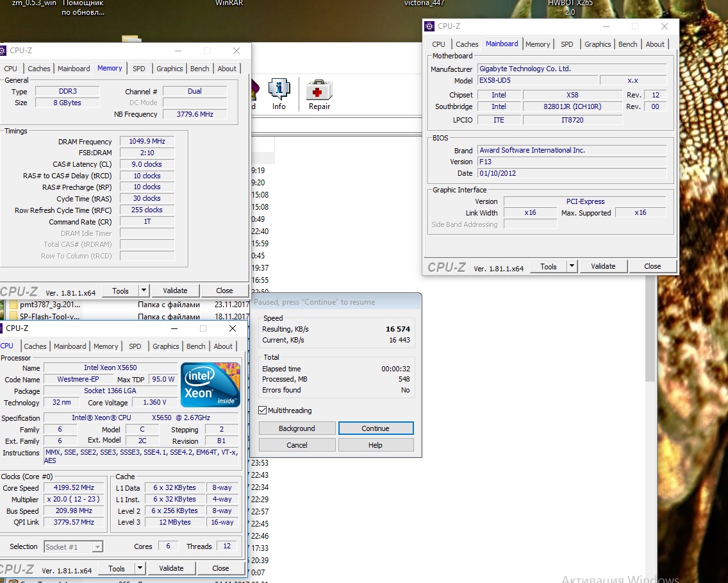Open About tab in bottom CPU-Z window
728x583 pixels.
[x=223, y=346]
